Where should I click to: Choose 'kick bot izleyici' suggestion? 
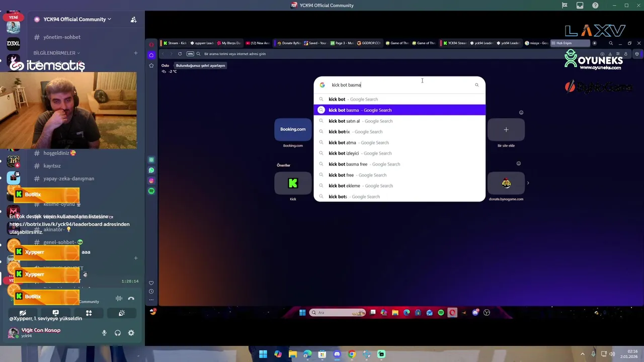[399, 153]
